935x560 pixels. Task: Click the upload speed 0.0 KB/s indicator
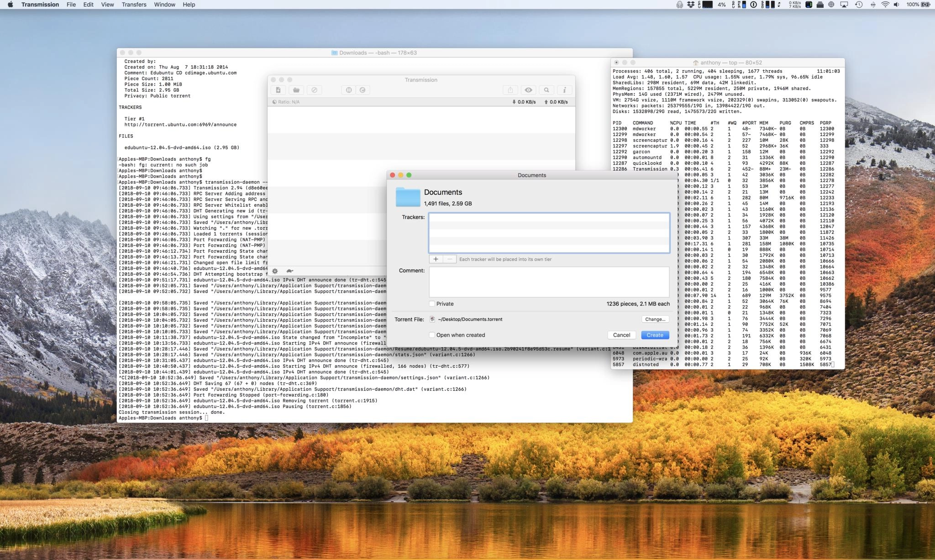(556, 102)
